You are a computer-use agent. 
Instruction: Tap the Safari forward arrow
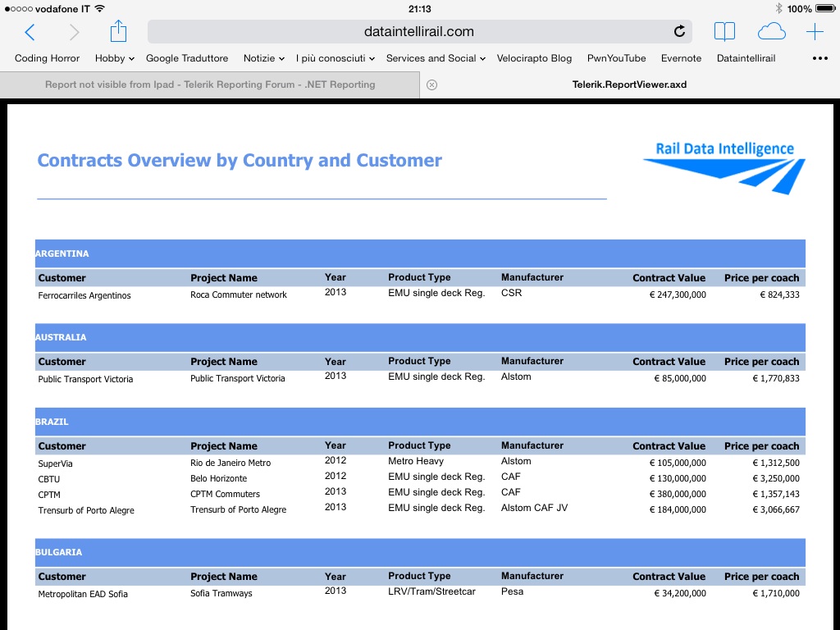74,32
